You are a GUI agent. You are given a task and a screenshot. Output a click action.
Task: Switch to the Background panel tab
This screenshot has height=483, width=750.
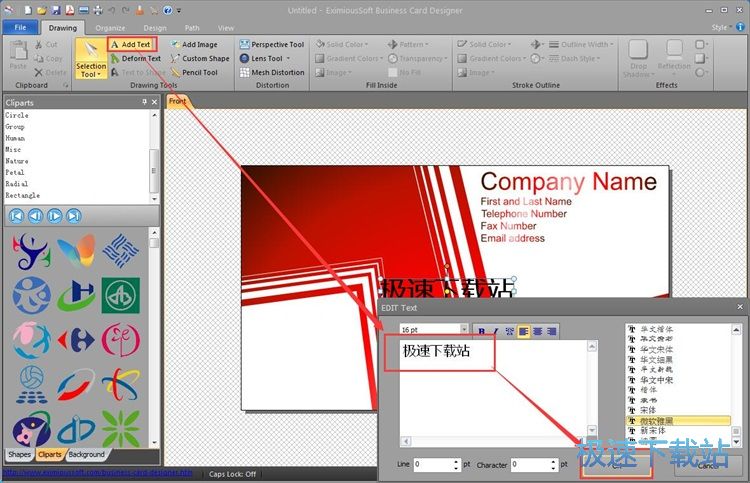86,454
